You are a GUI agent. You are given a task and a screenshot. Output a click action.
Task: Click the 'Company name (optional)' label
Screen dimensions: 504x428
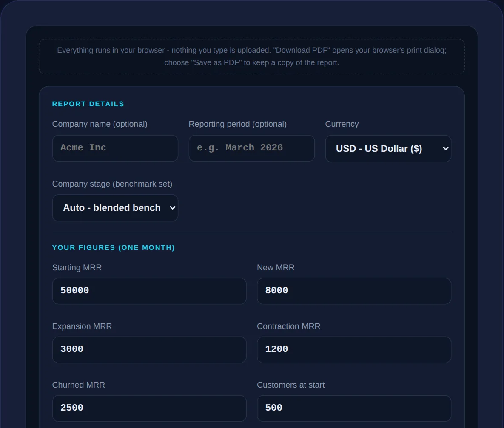tap(100, 124)
